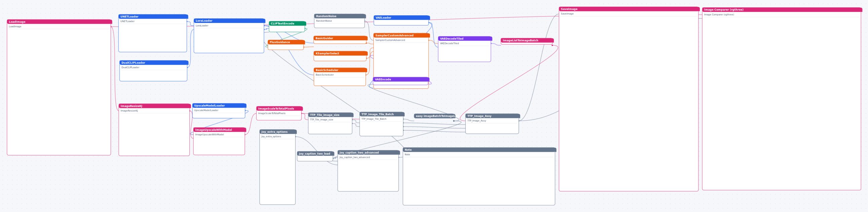
Task: Select the "VAELoader" node header
Action: pyautogui.click(x=401, y=18)
